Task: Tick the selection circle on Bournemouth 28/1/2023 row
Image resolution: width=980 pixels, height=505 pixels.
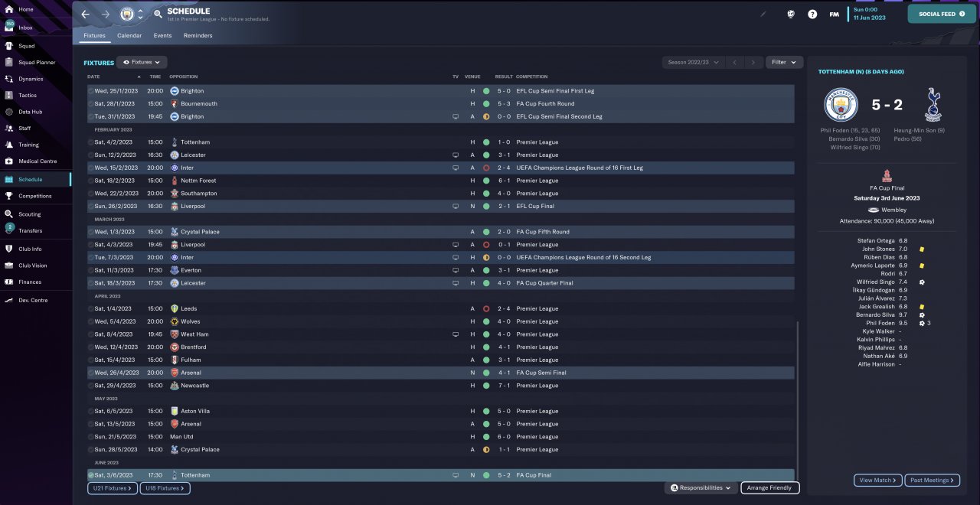Action: [x=91, y=103]
